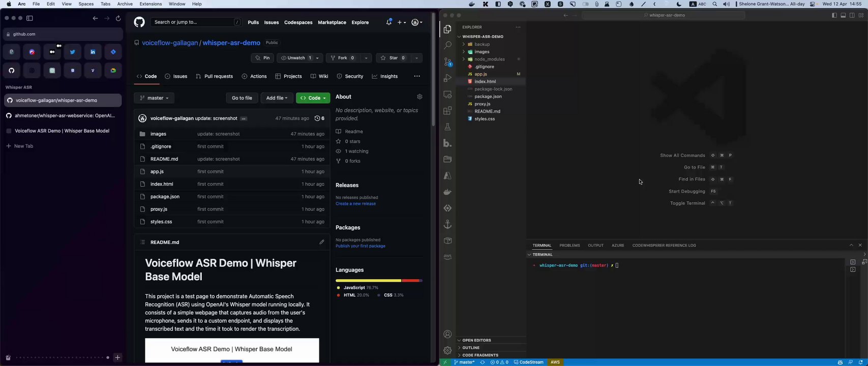The image size is (868, 366).
Task: Switch to the Actions tab
Action: point(254,76)
